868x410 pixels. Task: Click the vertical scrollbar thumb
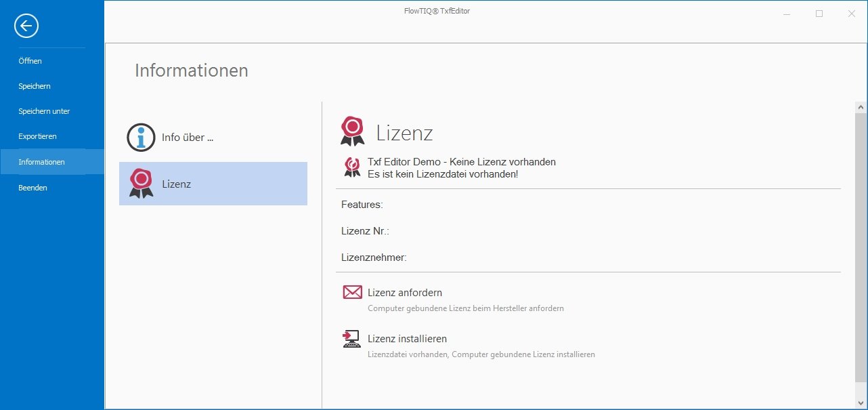coord(861,247)
